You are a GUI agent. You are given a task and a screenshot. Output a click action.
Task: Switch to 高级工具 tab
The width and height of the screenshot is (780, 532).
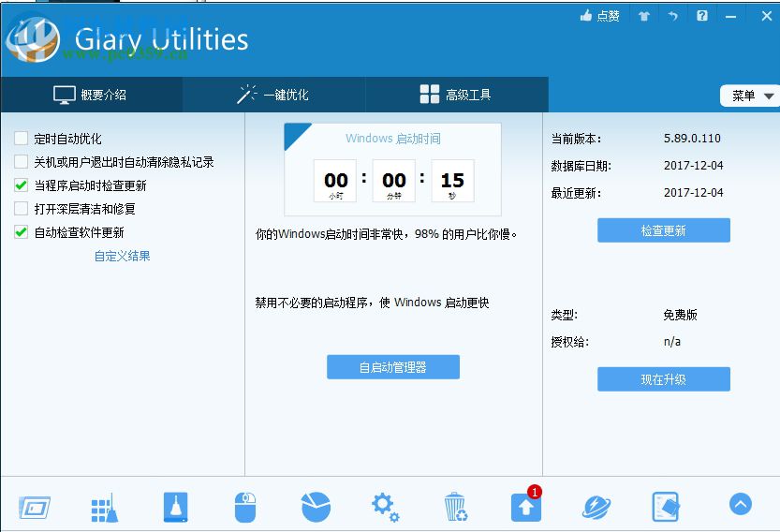[x=457, y=95]
